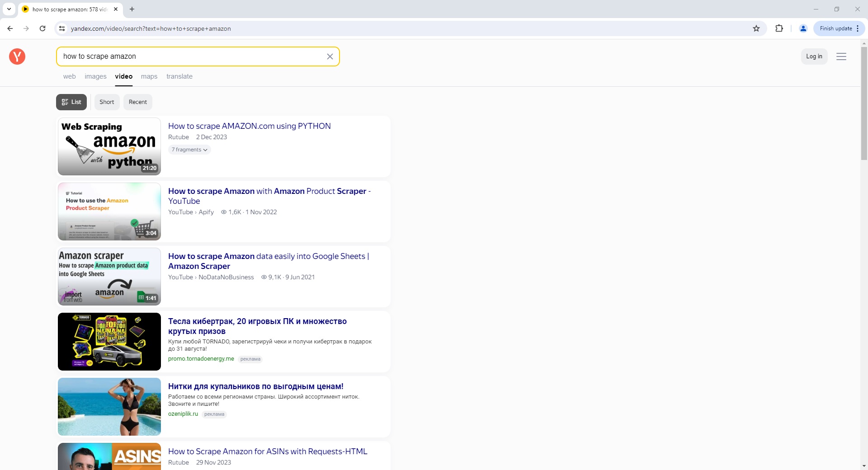868x470 pixels.
Task: Click the site info icon in address bar
Action: click(x=62, y=28)
